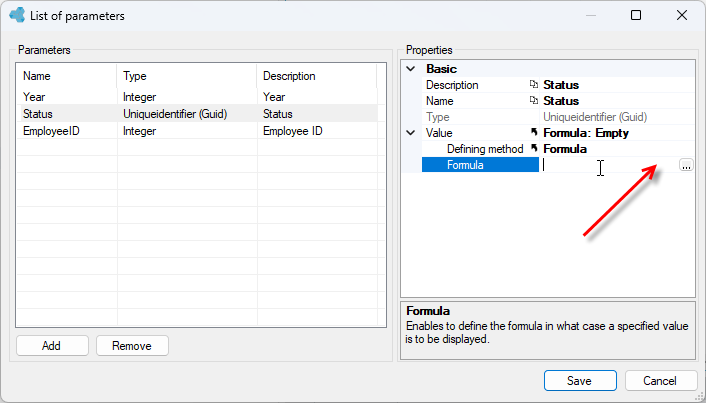
Task: Click the translate icon beside the Description property
Action: (x=534, y=85)
